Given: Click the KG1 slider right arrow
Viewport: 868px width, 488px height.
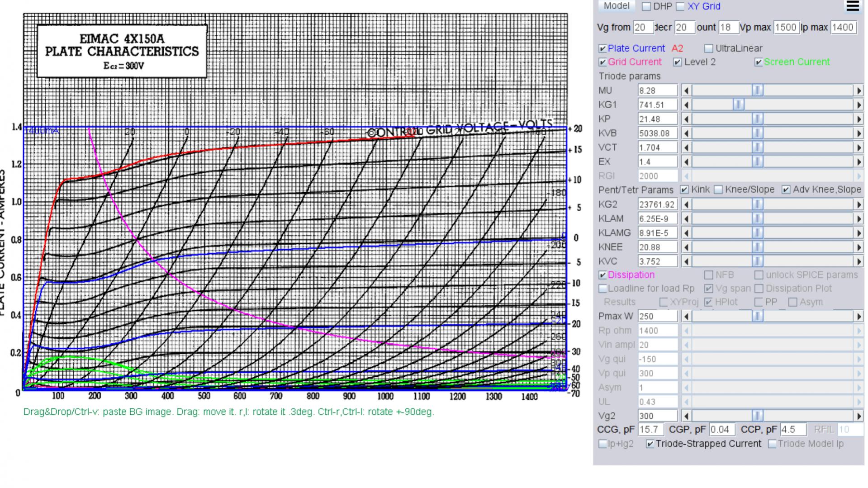Looking at the screenshot, I should (x=859, y=105).
